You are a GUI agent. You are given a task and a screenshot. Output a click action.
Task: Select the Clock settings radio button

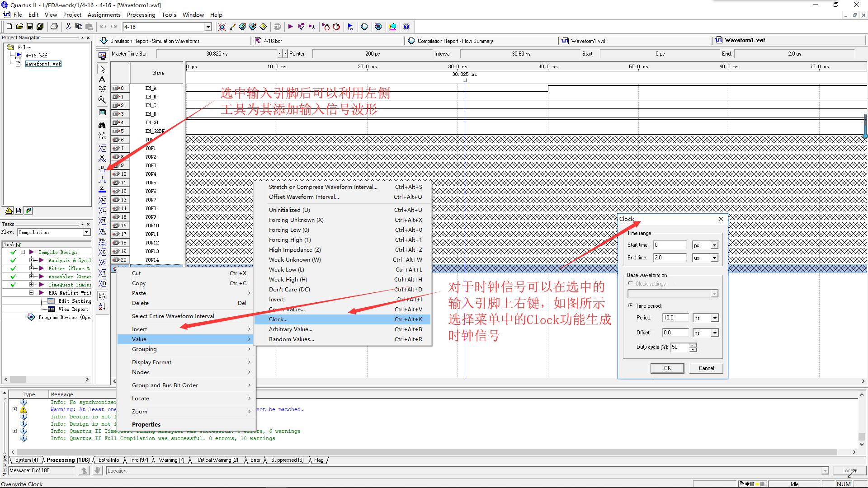tap(630, 283)
